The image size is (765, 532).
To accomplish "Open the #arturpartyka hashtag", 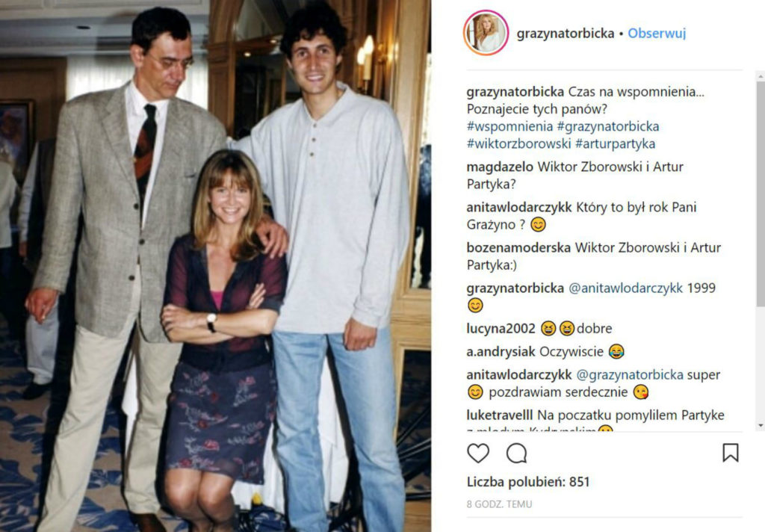I will click(616, 144).
